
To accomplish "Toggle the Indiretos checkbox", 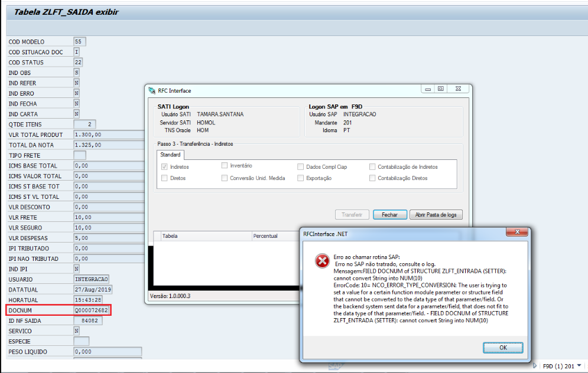I will 165,167.
